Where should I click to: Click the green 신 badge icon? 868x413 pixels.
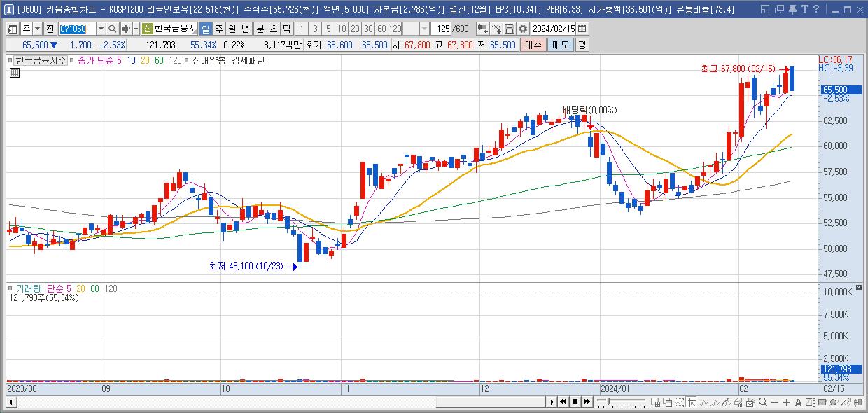click(147, 29)
